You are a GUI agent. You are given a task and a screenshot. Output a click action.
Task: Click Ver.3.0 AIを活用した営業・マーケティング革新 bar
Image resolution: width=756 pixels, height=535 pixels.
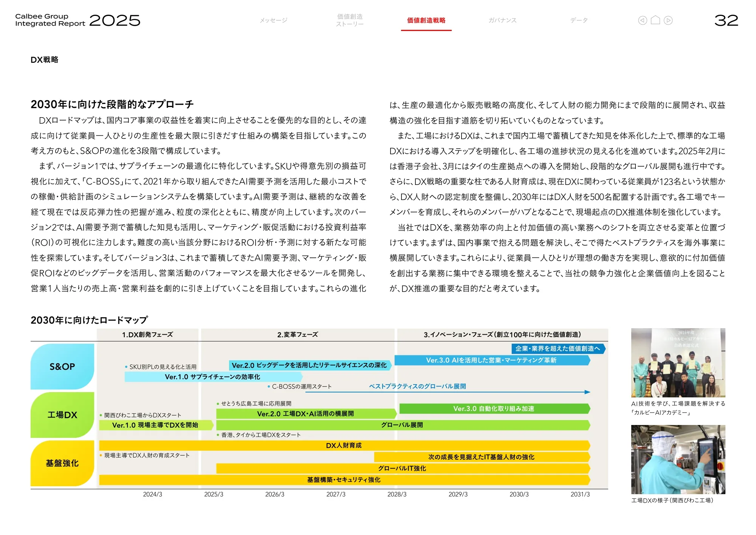492,360
